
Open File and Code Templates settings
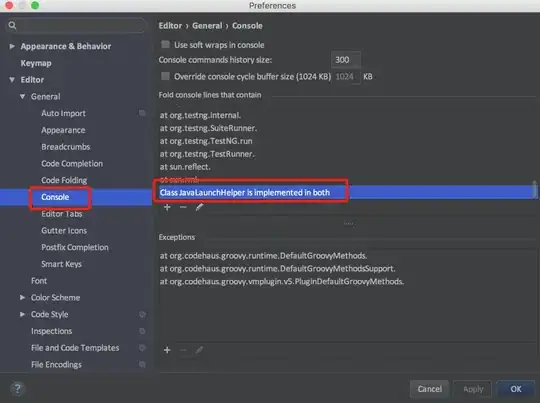pos(75,348)
